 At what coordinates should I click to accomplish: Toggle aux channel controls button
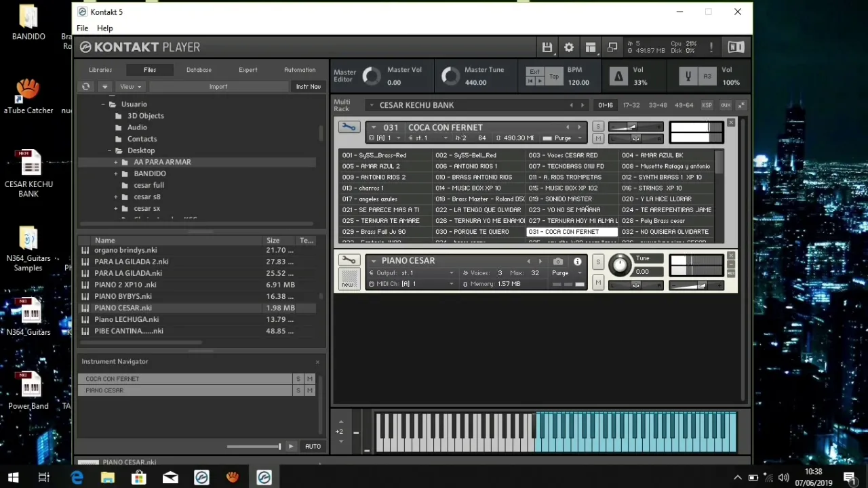tap(725, 105)
